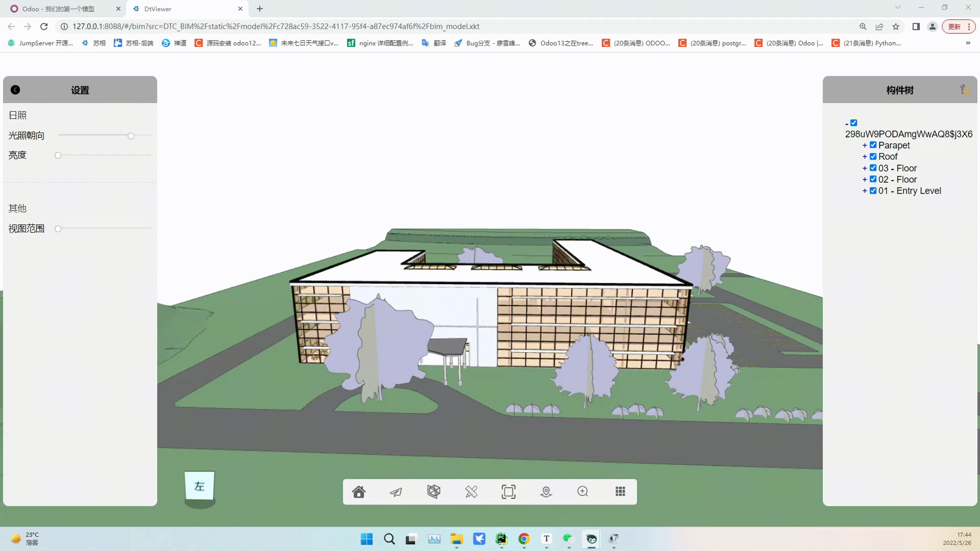Click the 左 navigation cube face

pos(199,486)
